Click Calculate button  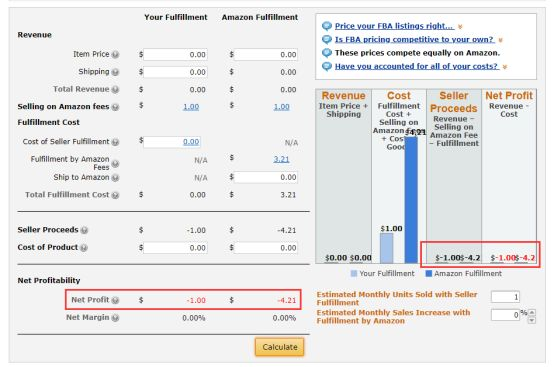tap(279, 347)
